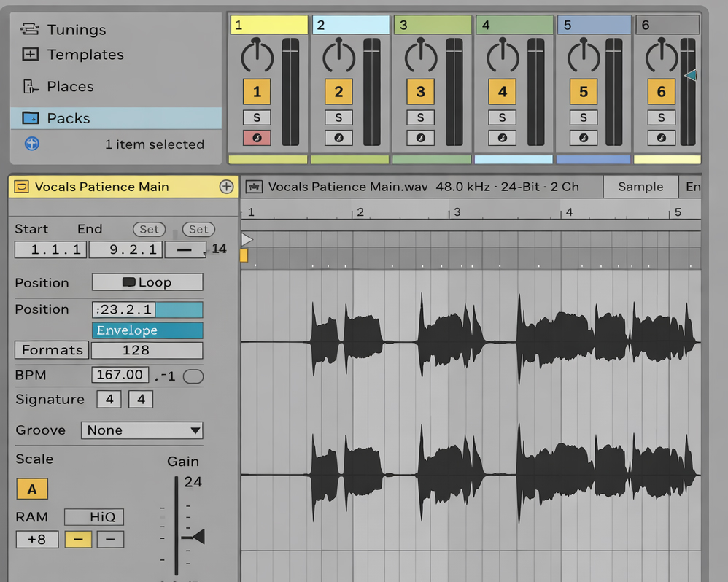
Task: Toggle the scale A button
Action: (32, 489)
